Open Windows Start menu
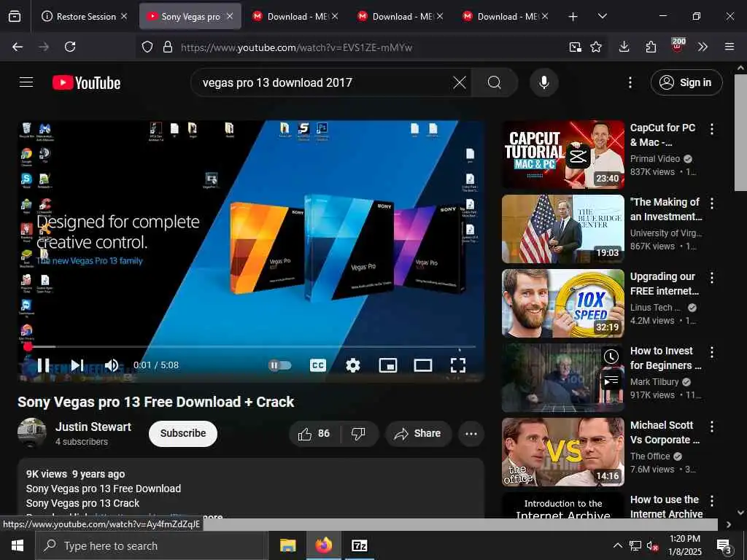Viewport: 747px width, 560px height. coord(18,545)
